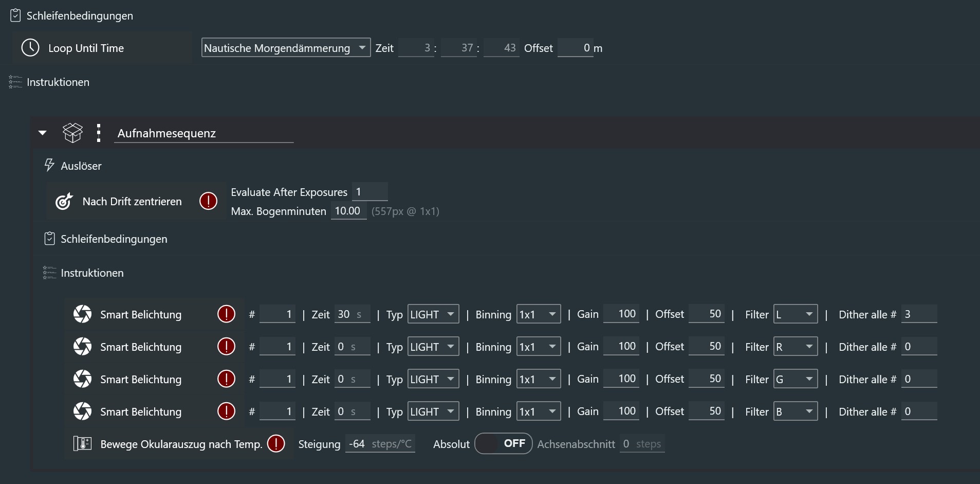This screenshot has width=980, height=484.
Task: Click the warning icon in the Filter G exposure row
Action: [x=226, y=379]
